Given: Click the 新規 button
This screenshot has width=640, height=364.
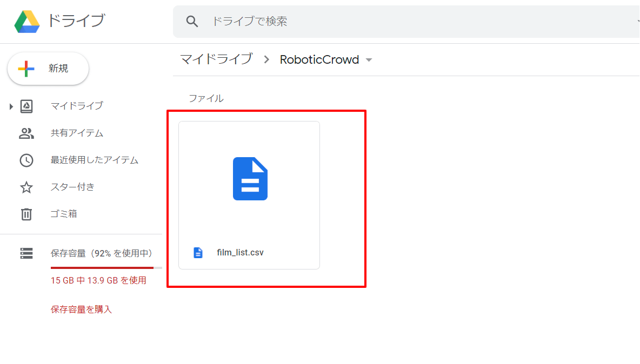Looking at the screenshot, I should tap(48, 69).
